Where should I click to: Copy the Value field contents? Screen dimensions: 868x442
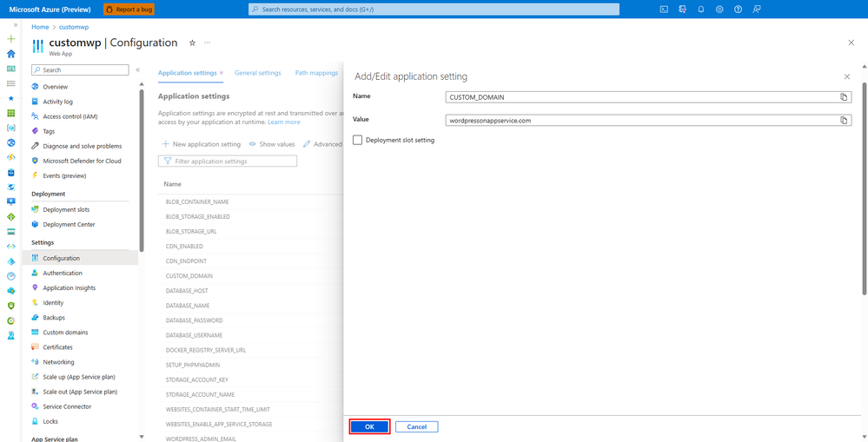[844, 120]
